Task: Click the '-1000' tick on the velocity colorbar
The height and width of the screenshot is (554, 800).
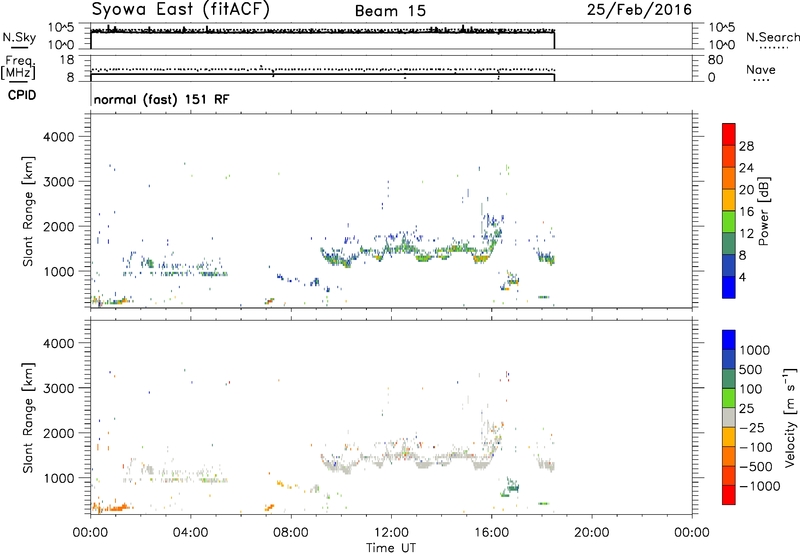Action: [x=759, y=486]
